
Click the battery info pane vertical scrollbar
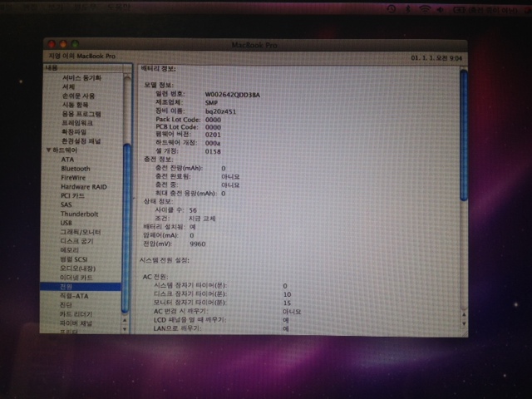(463, 133)
